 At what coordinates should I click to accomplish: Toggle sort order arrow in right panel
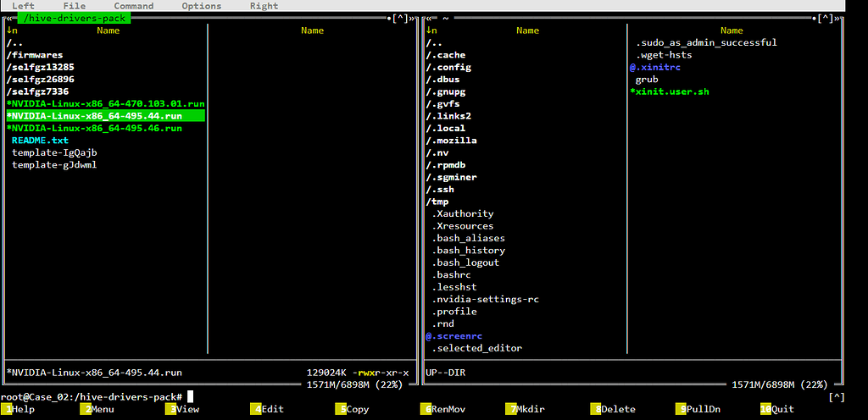(431, 30)
